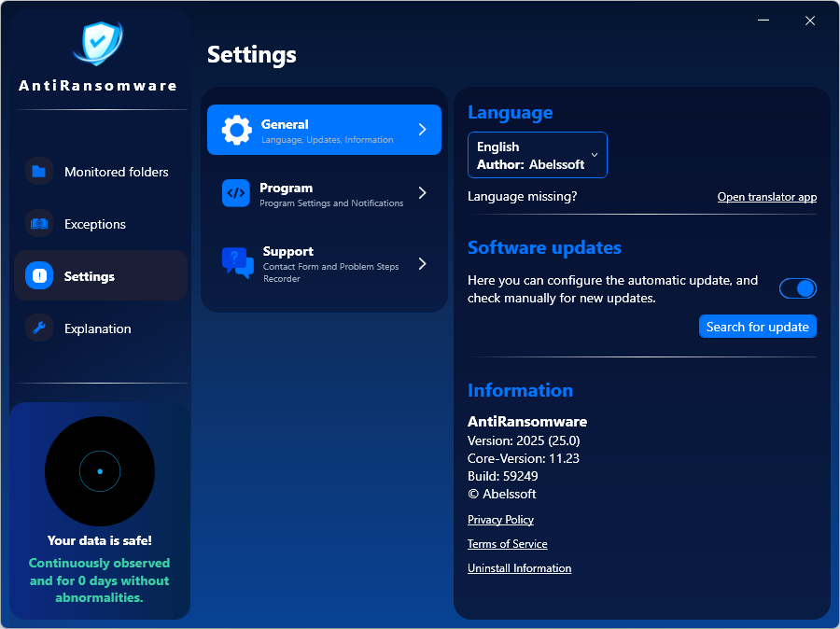Toggle the automatic software update switch
The image size is (840, 629).
[x=798, y=288]
